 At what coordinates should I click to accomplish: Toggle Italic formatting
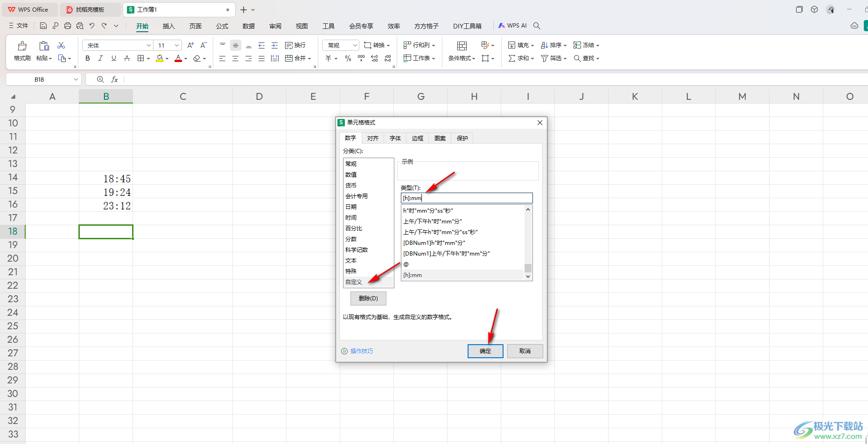[x=101, y=58]
